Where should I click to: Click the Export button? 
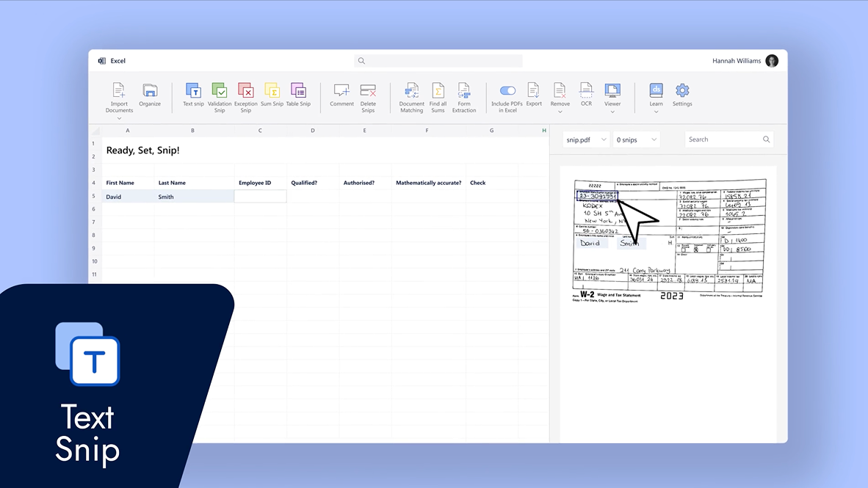pyautogui.click(x=534, y=91)
